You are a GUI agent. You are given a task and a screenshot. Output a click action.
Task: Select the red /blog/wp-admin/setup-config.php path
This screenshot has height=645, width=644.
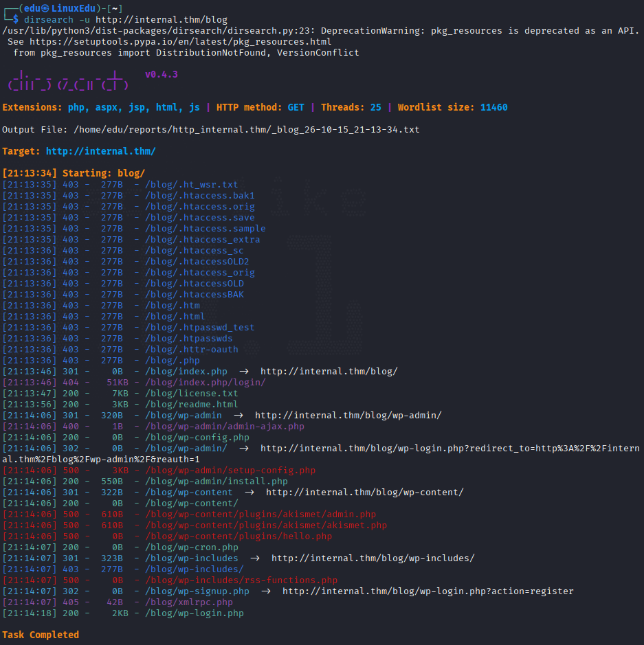pos(230,470)
